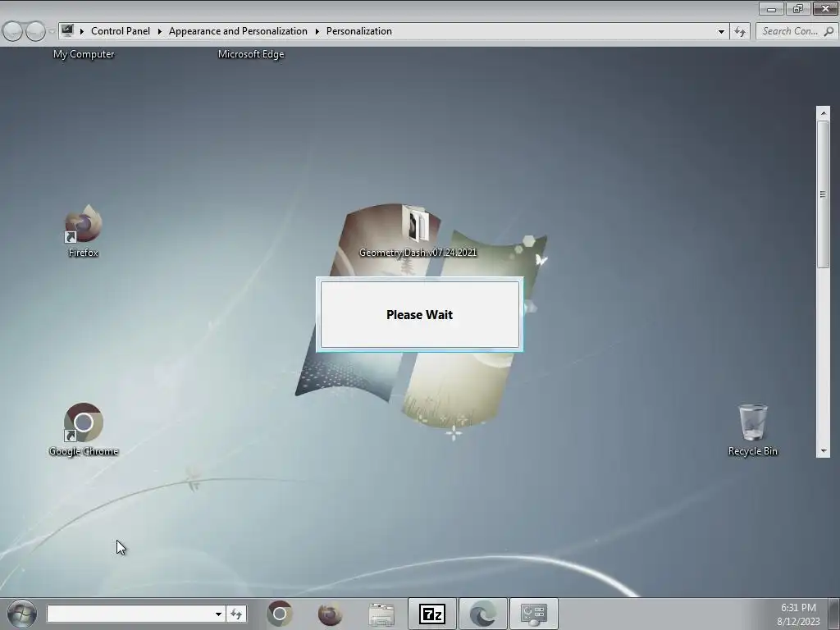840x630 pixels.
Task: Open the Google Chrome desktop shortcut
Action: (x=84, y=430)
